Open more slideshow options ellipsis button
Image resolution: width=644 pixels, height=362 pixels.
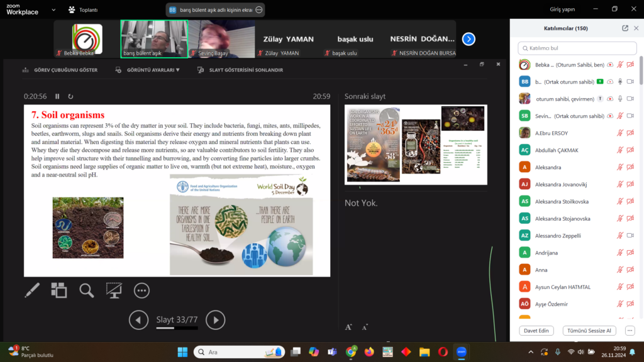(x=142, y=290)
